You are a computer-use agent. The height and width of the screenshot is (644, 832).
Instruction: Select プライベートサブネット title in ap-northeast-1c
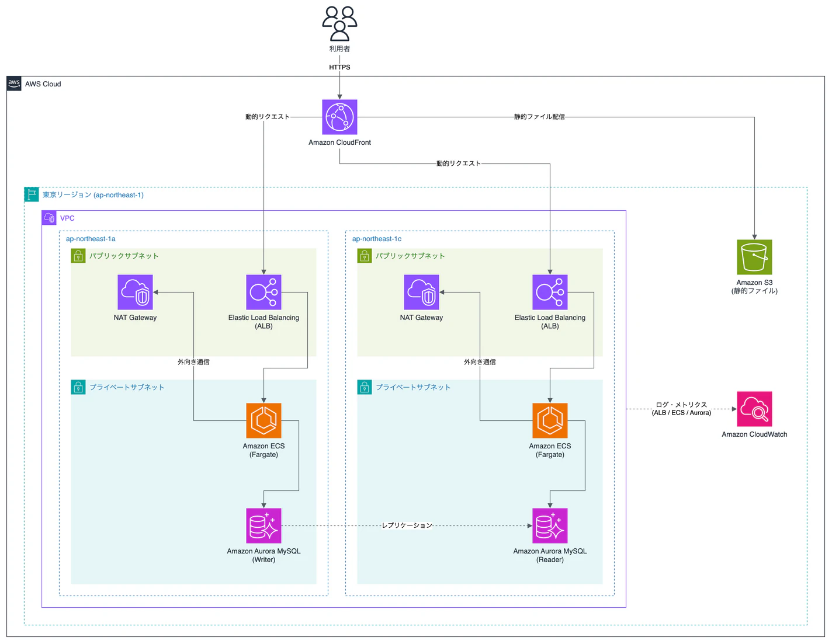[413, 387]
